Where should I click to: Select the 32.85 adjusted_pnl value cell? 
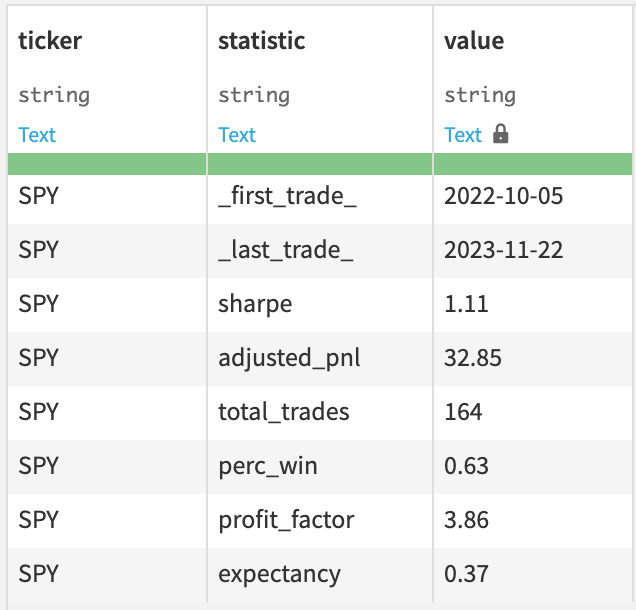coord(473,358)
